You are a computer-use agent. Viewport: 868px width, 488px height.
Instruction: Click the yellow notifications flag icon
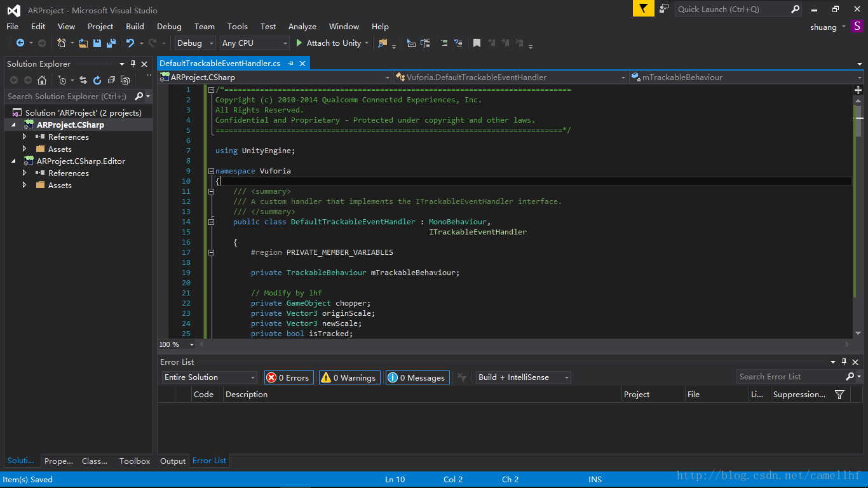point(644,8)
